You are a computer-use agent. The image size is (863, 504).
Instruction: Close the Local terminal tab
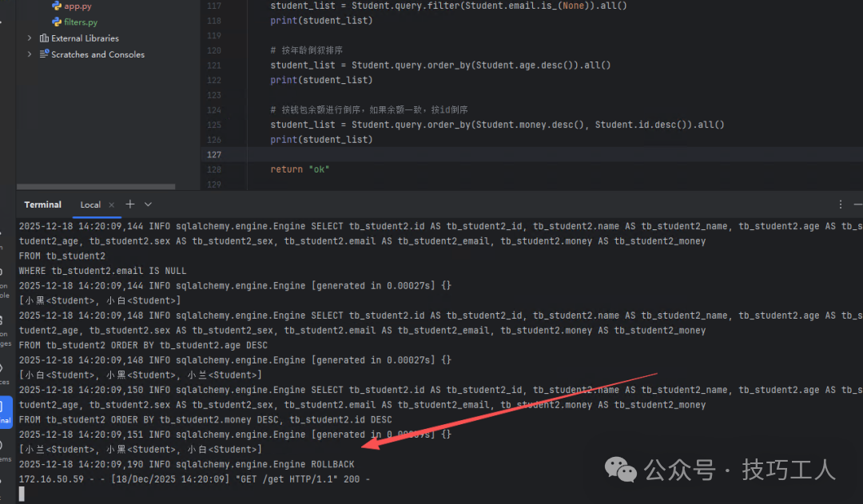pyautogui.click(x=112, y=204)
